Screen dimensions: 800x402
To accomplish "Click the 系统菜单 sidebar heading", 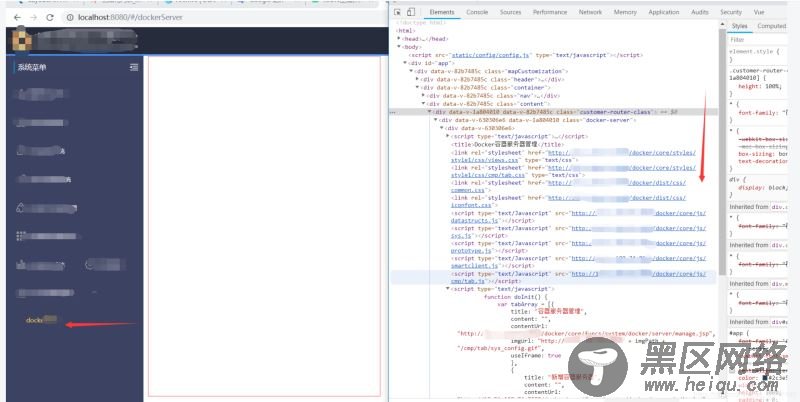I will [x=32, y=67].
